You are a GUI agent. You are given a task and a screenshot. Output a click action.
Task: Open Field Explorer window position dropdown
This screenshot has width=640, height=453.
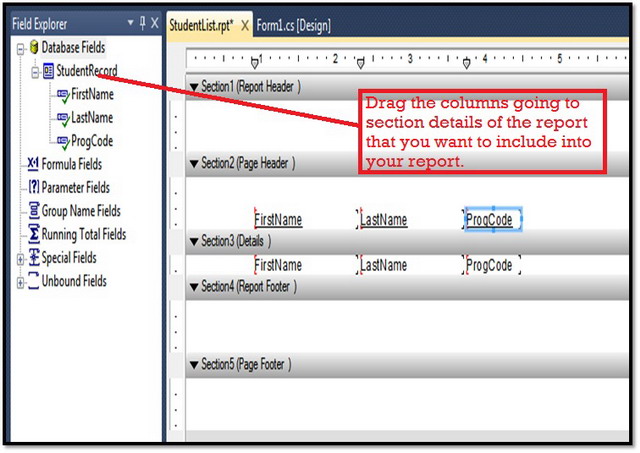click(x=131, y=22)
